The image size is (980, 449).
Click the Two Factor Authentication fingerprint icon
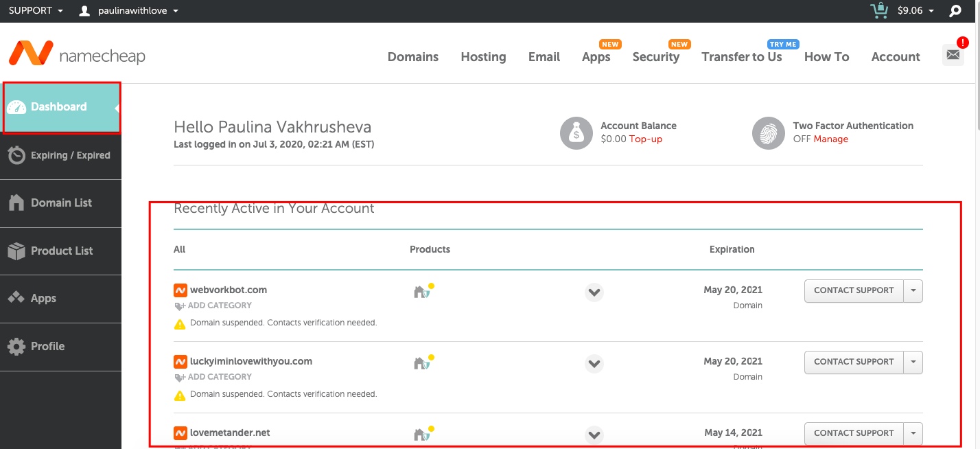[769, 133]
